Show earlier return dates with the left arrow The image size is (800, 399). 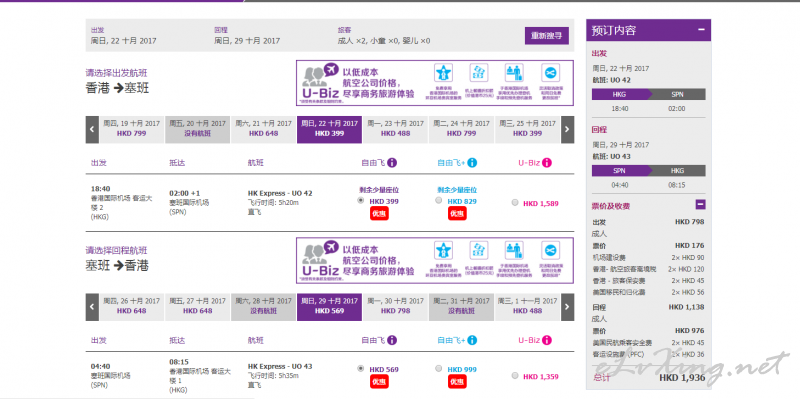click(x=92, y=307)
